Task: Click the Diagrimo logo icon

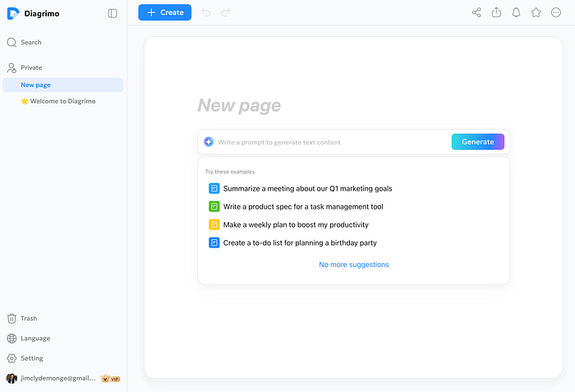Action: [x=13, y=14]
